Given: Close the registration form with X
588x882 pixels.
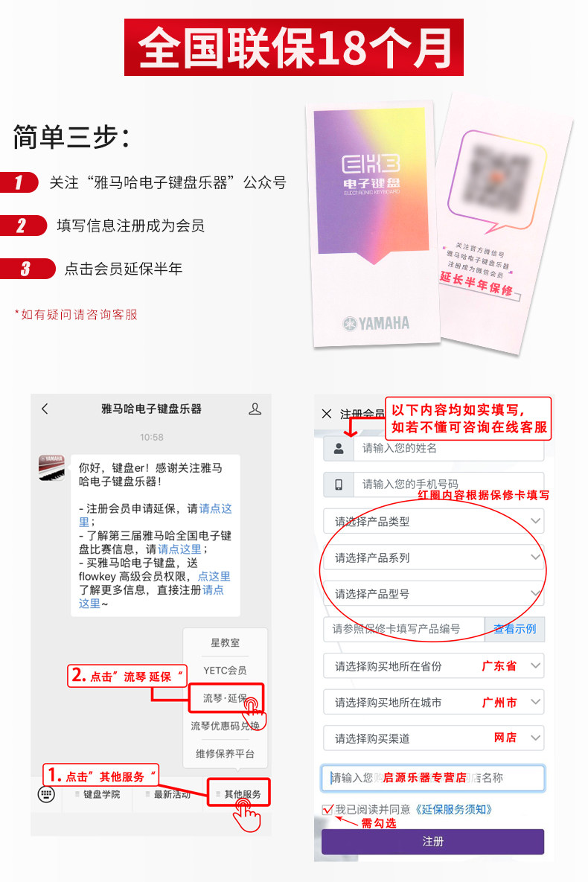Looking at the screenshot, I should 326,414.
